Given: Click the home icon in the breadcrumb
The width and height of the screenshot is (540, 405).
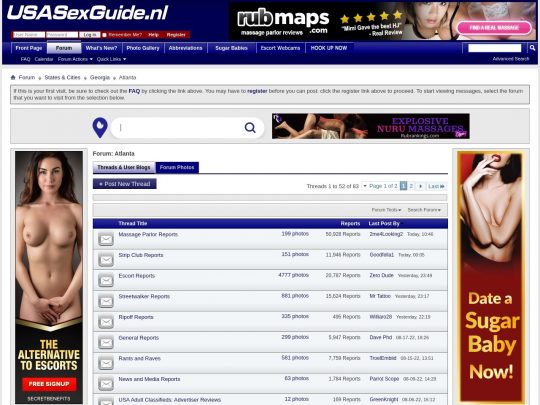Looking at the screenshot, I should click(x=13, y=77).
